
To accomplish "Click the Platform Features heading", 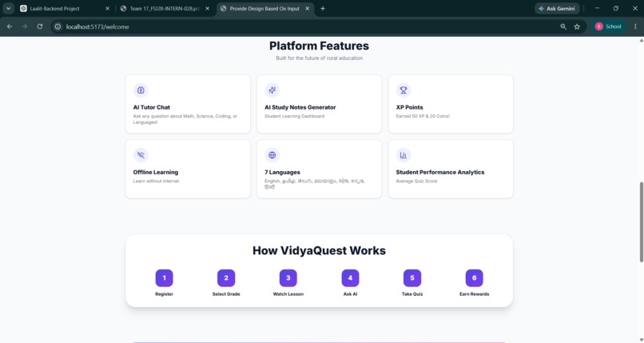I will coord(319,46).
